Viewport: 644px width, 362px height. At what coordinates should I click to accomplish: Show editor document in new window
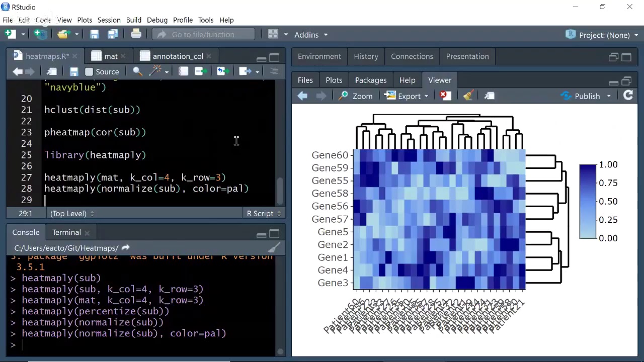pyautogui.click(x=51, y=71)
